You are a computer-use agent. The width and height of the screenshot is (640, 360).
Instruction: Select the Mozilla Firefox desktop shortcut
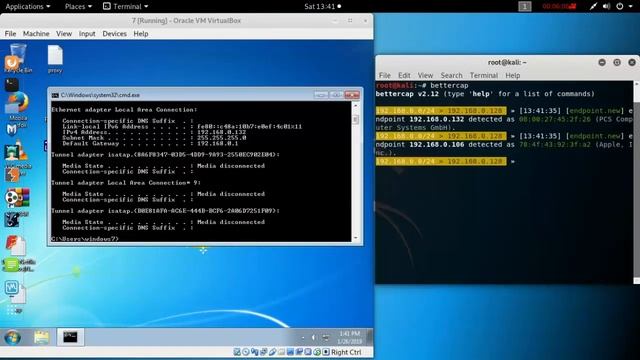tap(18, 107)
